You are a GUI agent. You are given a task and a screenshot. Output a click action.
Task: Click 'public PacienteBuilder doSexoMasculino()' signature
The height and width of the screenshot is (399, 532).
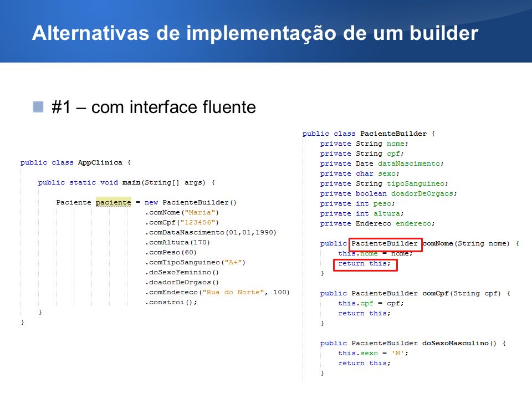(x=408, y=344)
